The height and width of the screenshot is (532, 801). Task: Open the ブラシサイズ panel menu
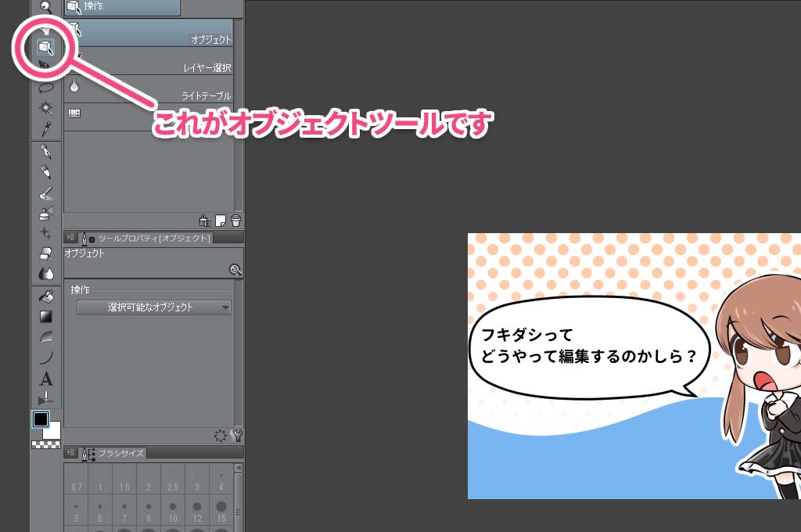point(71,453)
